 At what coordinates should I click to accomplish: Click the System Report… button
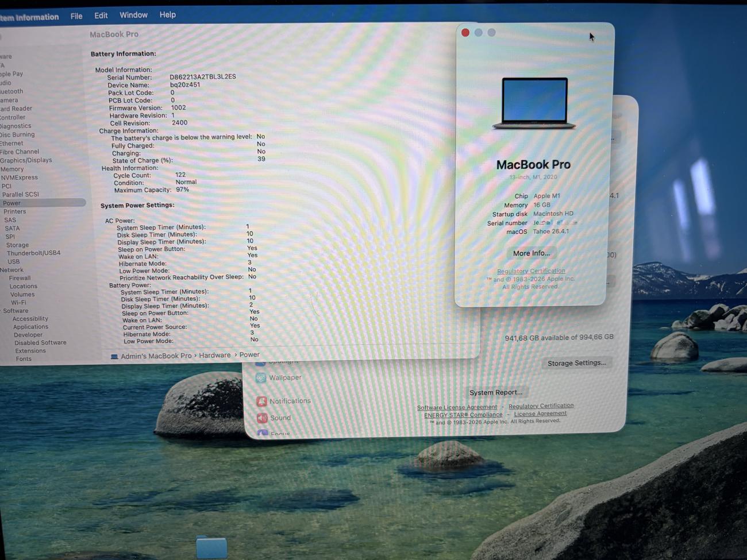(496, 392)
